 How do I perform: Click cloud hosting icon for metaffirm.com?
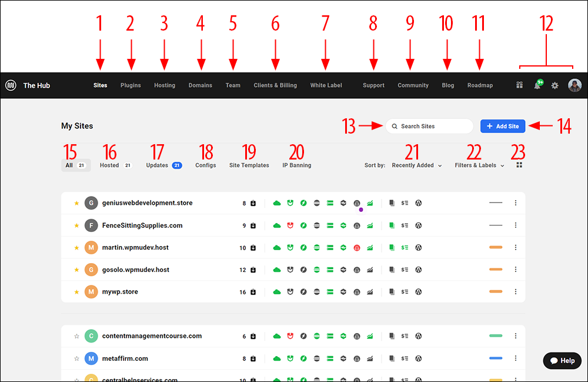277,358
